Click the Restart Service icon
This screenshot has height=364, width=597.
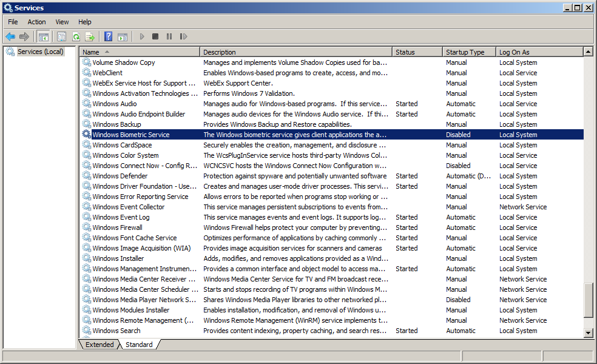[183, 36]
